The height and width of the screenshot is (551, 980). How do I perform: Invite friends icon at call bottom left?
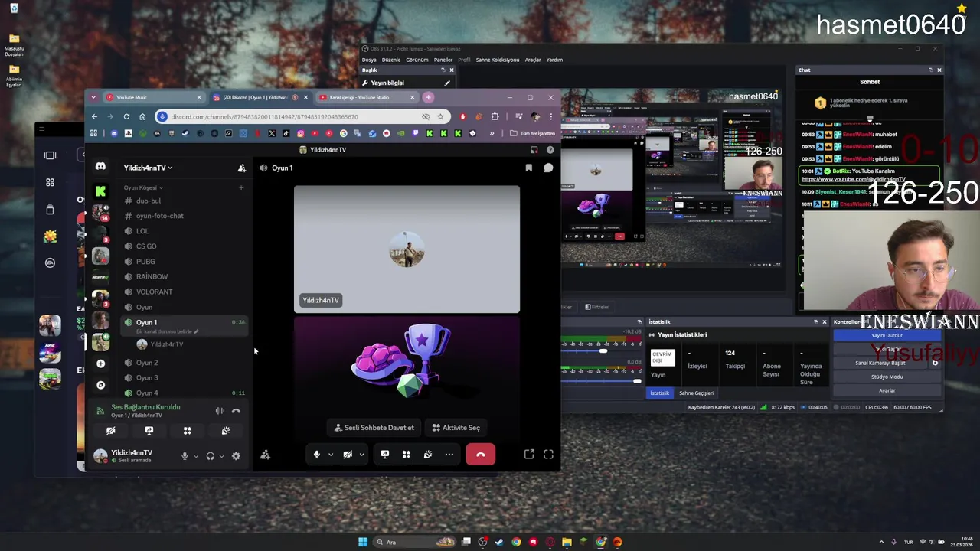pyautogui.click(x=265, y=455)
